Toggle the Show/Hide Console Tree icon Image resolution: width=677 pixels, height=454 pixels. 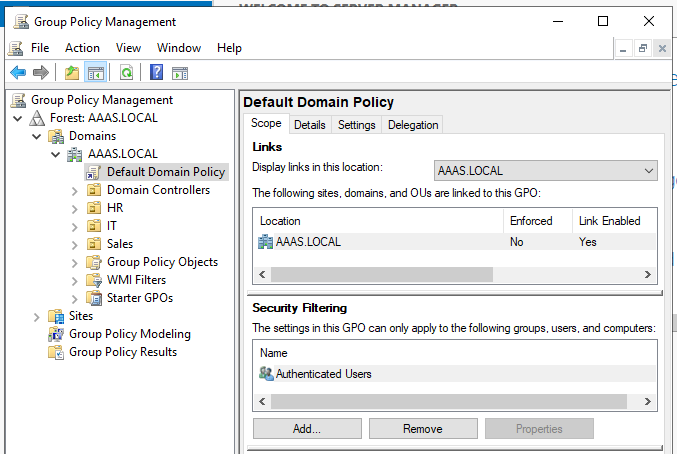click(x=96, y=73)
